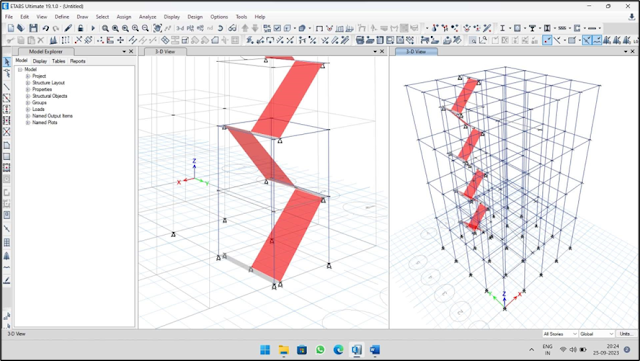Toggle the Lock model padlock icon
Image resolution: width=640 pixels, height=361 pixels.
click(80, 28)
